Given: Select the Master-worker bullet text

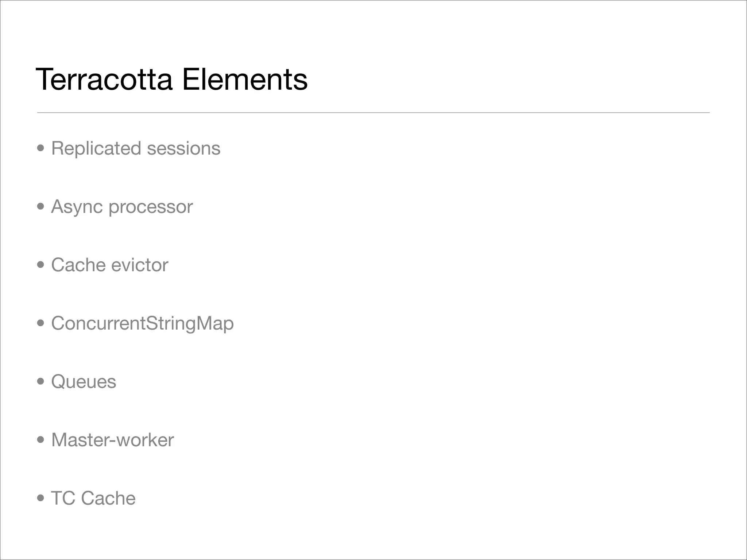Looking at the screenshot, I should (112, 440).
